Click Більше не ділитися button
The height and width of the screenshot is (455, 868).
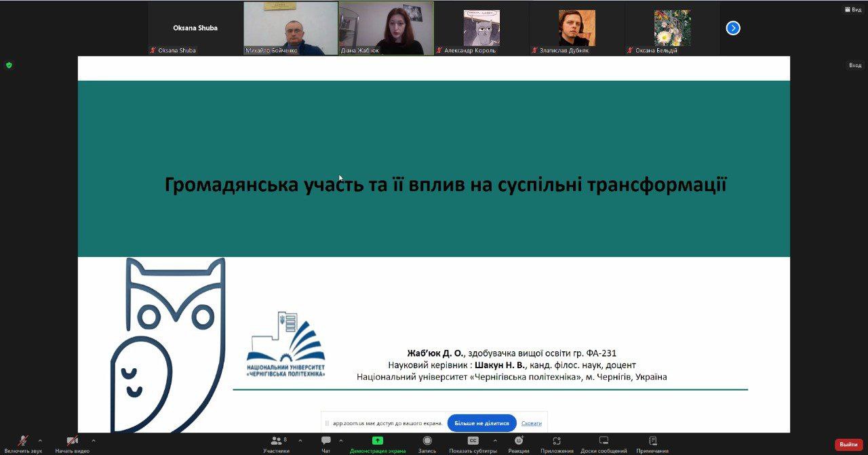tap(481, 423)
